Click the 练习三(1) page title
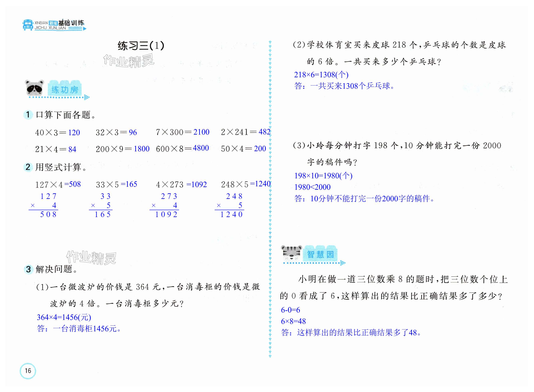534x392 pixels. [x=141, y=46]
